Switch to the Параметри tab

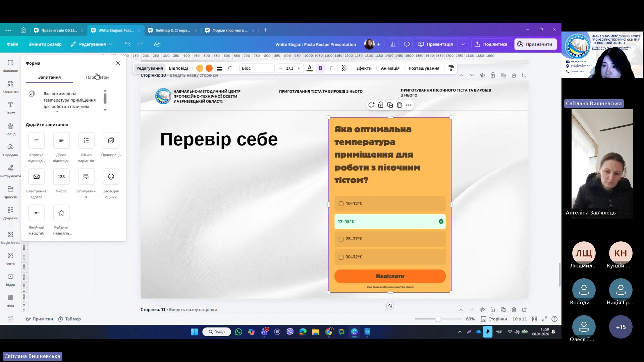(x=97, y=77)
